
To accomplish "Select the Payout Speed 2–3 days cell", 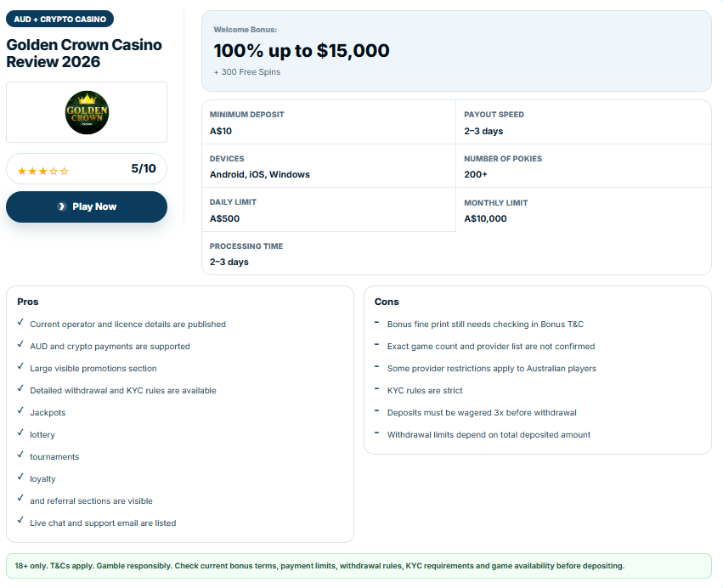I will 584,122.
